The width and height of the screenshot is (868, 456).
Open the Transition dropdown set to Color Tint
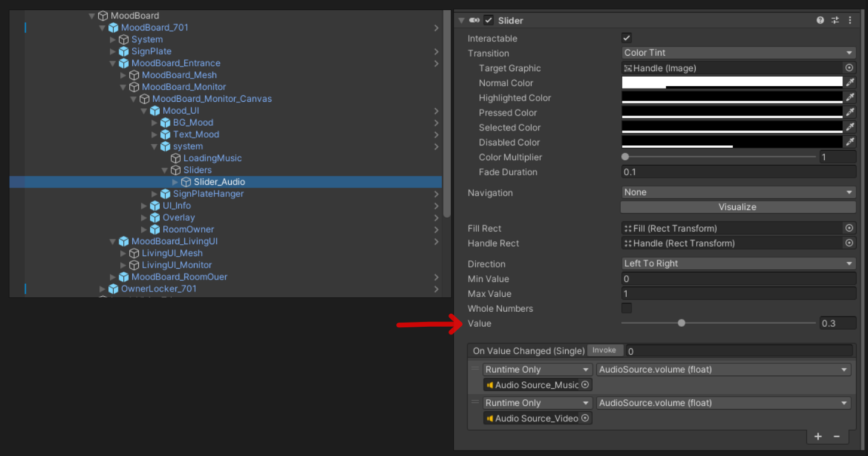point(739,53)
